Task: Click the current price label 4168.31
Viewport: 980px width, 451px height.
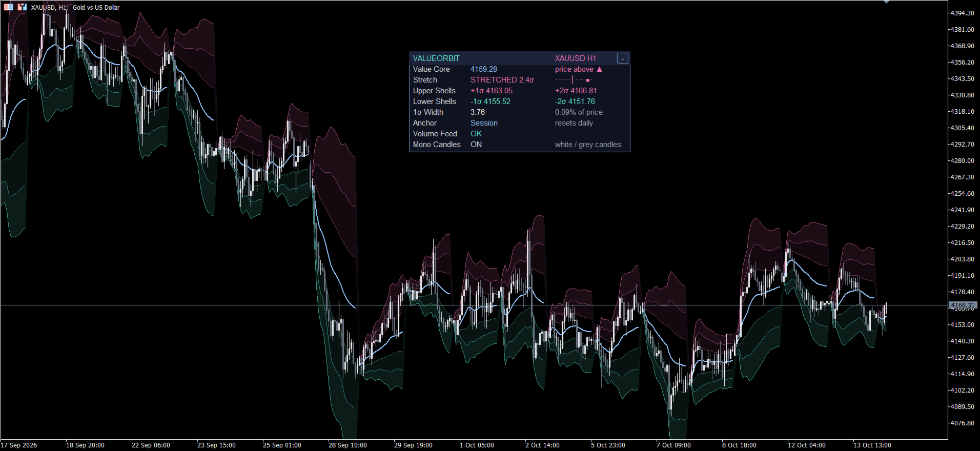Action: pyautogui.click(x=963, y=305)
